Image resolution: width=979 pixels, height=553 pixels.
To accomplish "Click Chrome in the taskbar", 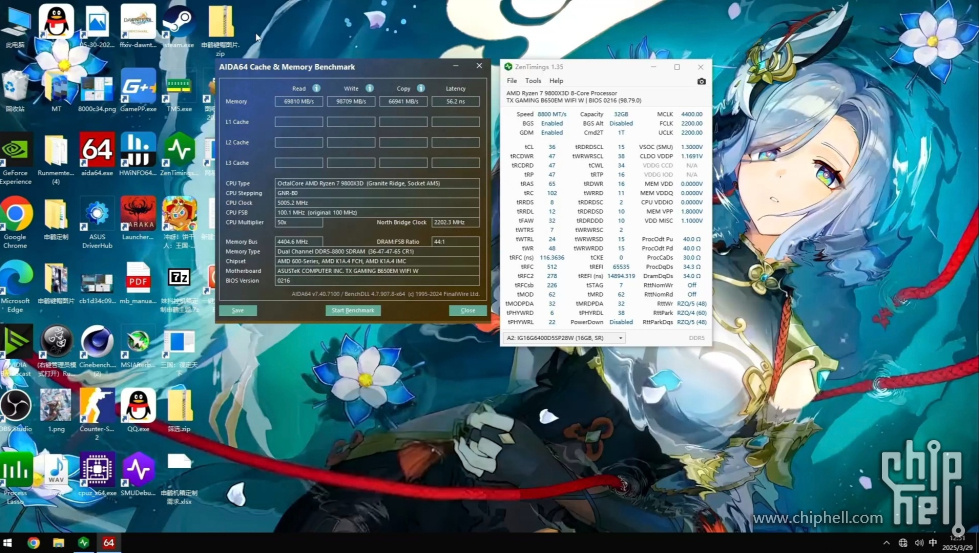I will point(34,542).
